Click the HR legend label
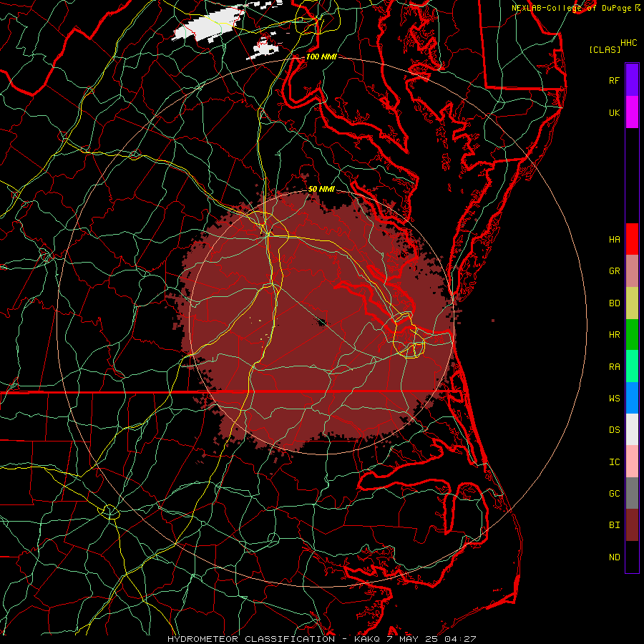644x644 pixels. [x=615, y=335]
